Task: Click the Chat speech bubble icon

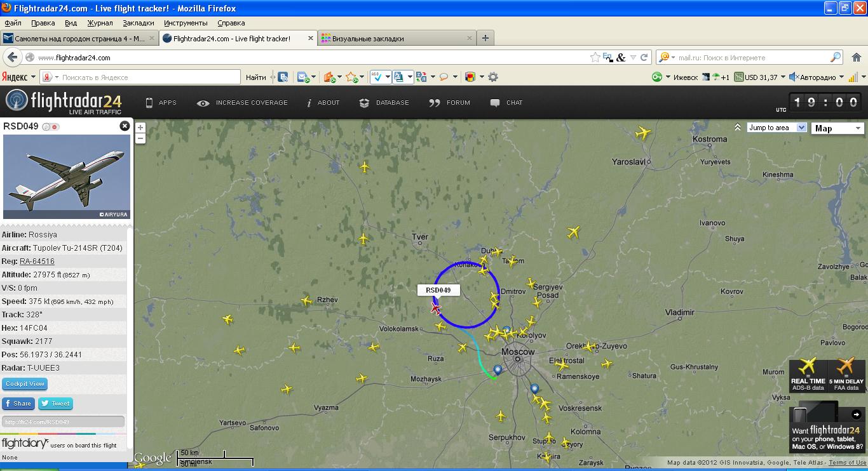Action: point(495,103)
